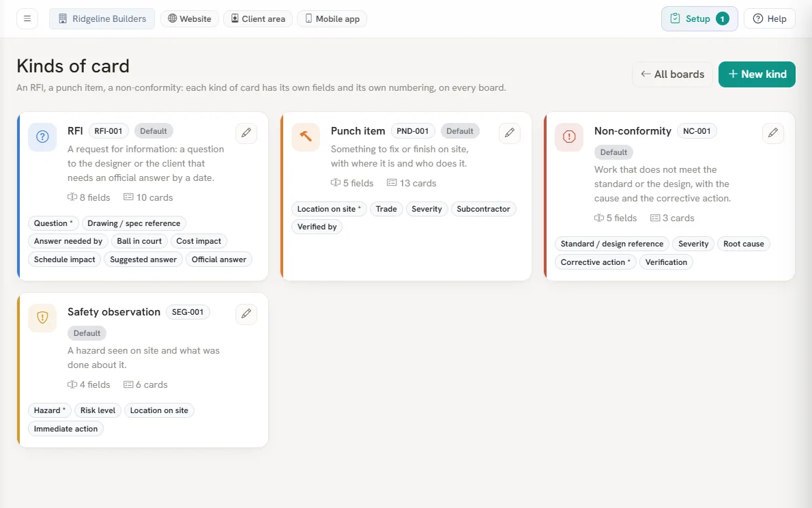Viewport: 812px width, 508px height.
Task: Go back to All boards
Action: point(672,74)
